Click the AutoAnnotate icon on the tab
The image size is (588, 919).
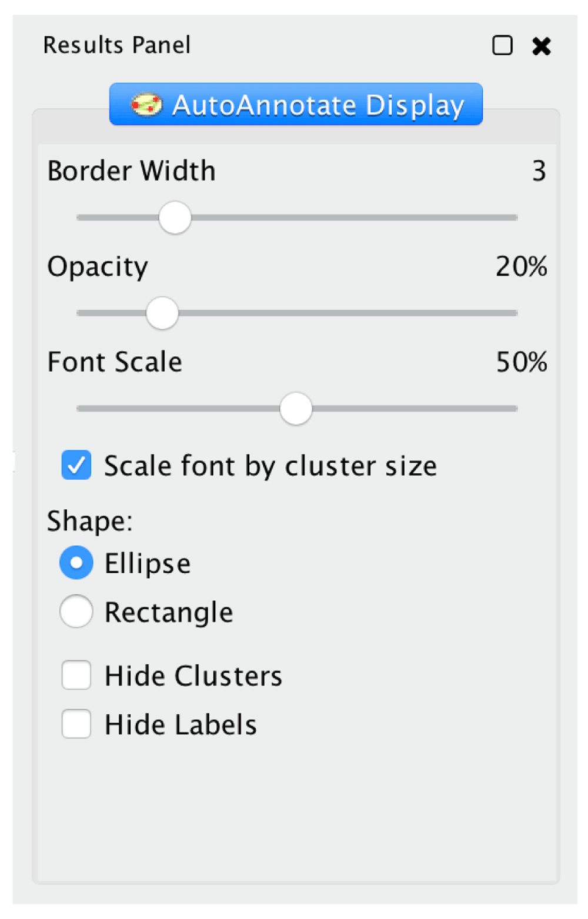click(146, 105)
